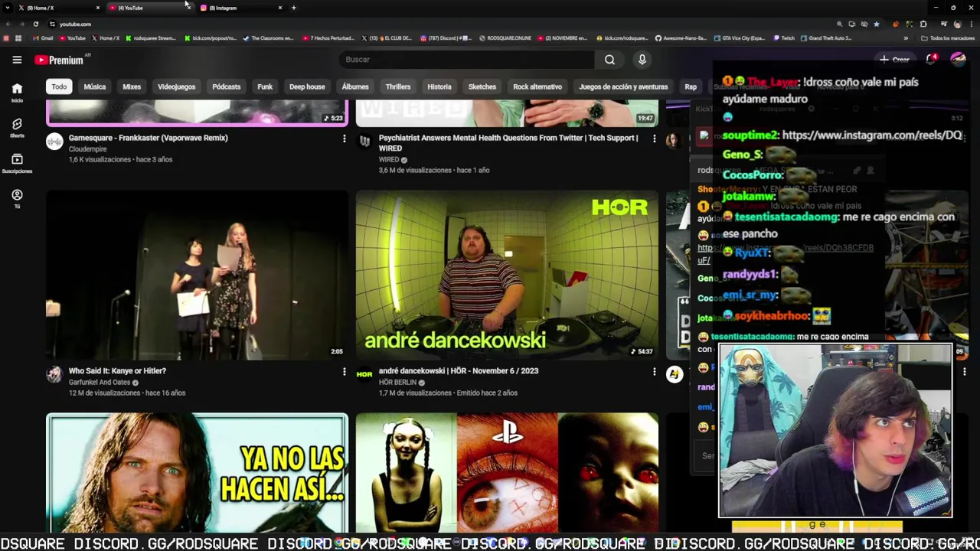Go to Inicio in sidebar

coord(17,93)
